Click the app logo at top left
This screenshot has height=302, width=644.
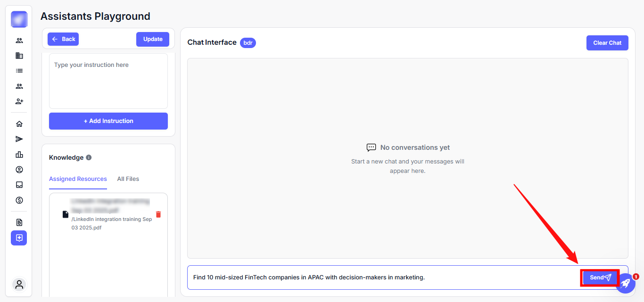coord(19,19)
